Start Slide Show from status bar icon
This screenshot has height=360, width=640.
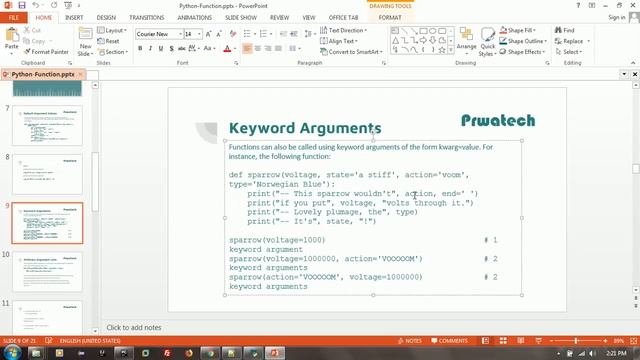pos(539,340)
